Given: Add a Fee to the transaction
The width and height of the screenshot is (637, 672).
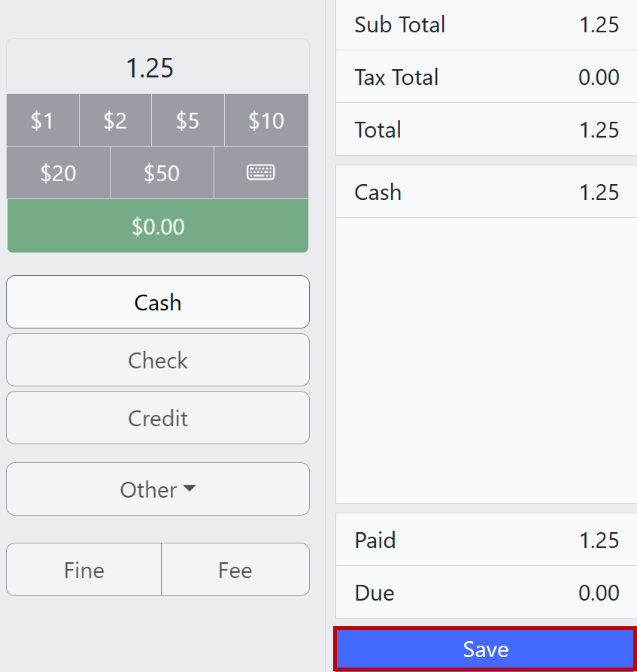Looking at the screenshot, I should 235,570.
